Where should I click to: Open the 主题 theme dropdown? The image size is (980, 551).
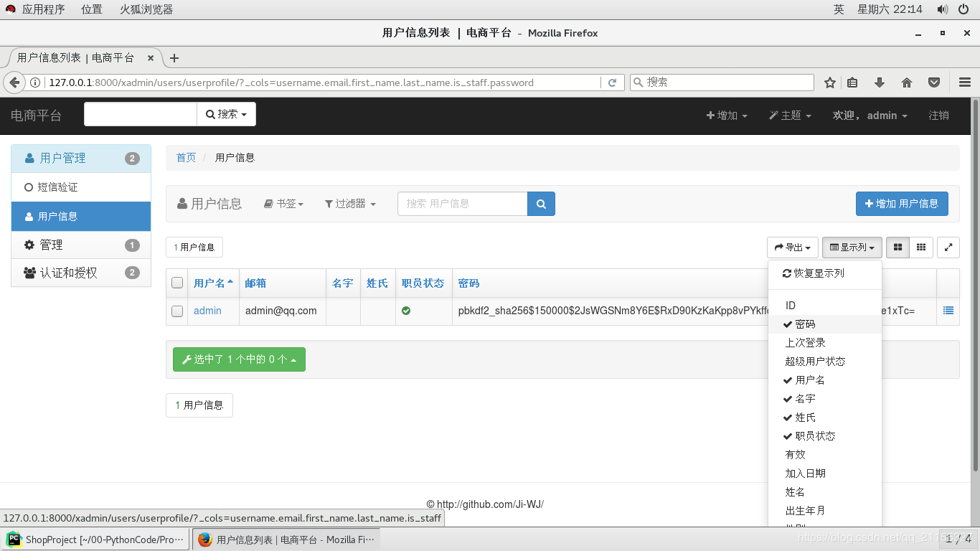coord(790,116)
